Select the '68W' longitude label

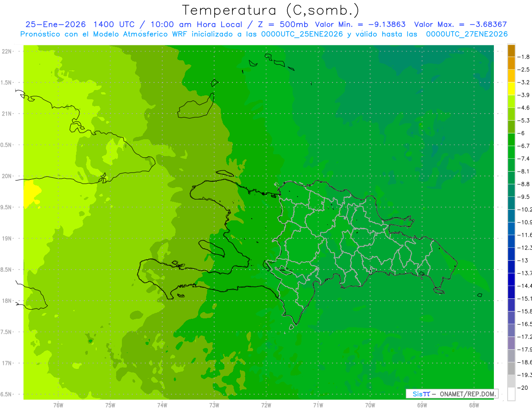pyautogui.click(x=474, y=405)
